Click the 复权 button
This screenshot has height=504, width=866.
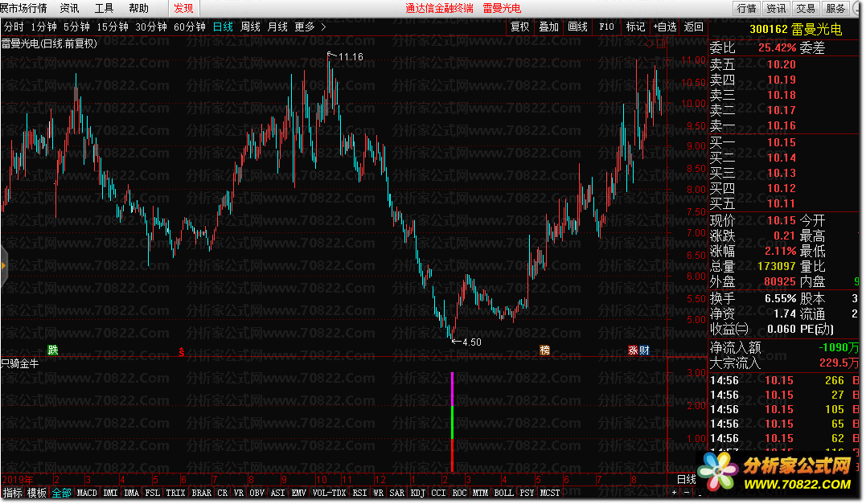tap(519, 27)
